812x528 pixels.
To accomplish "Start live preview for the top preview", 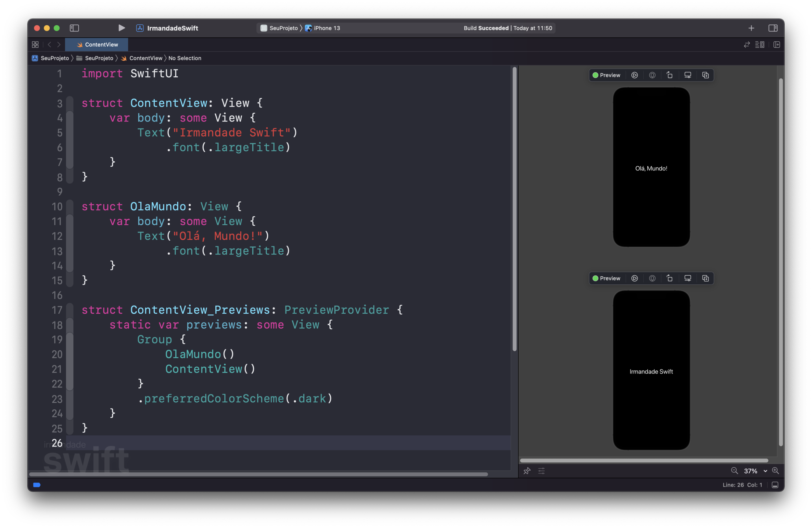I will 634,75.
